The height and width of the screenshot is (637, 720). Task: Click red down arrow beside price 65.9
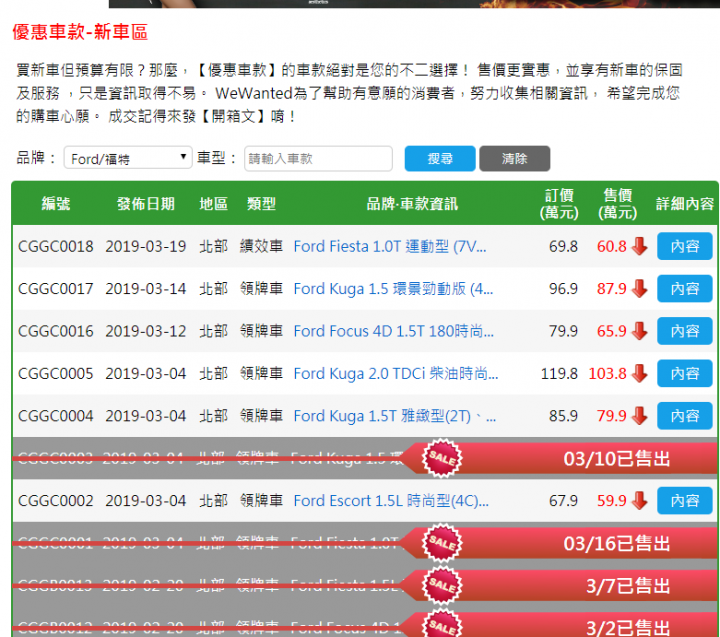tap(639, 331)
